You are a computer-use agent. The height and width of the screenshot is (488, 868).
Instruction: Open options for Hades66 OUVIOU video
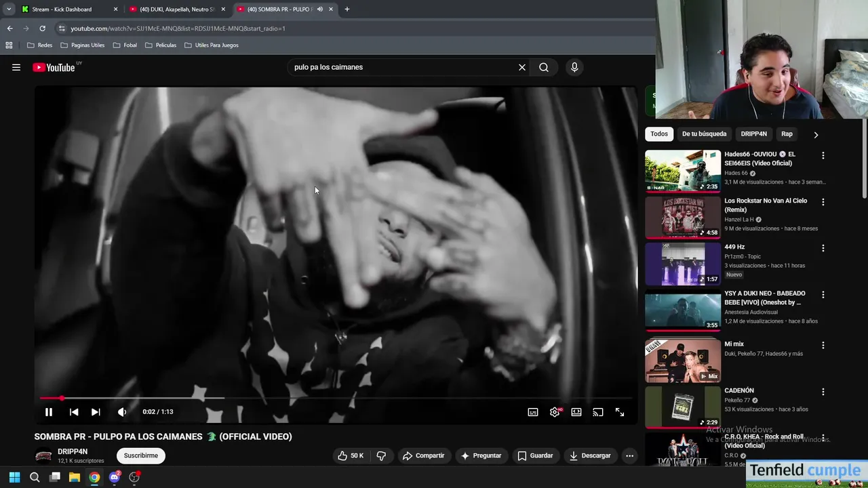[823, 156]
